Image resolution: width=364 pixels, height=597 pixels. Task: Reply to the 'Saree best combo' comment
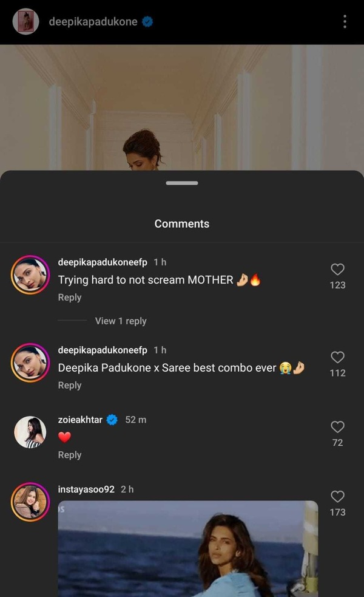tap(70, 386)
